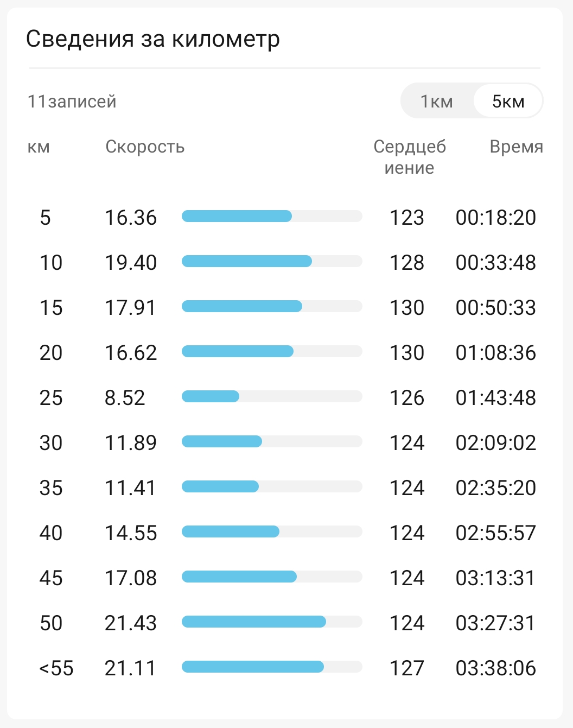Viewport: 573px width, 728px height.
Task: Click the Сердцебиение column header
Action: pyautogui.click(x=410, y=157)
